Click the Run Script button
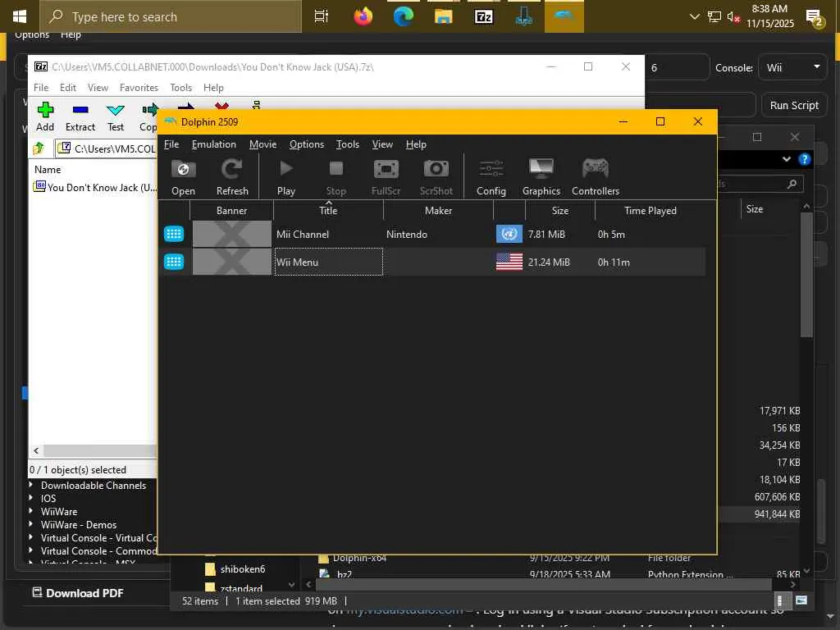This screenshot has height=630, width=840. [794, 106]
